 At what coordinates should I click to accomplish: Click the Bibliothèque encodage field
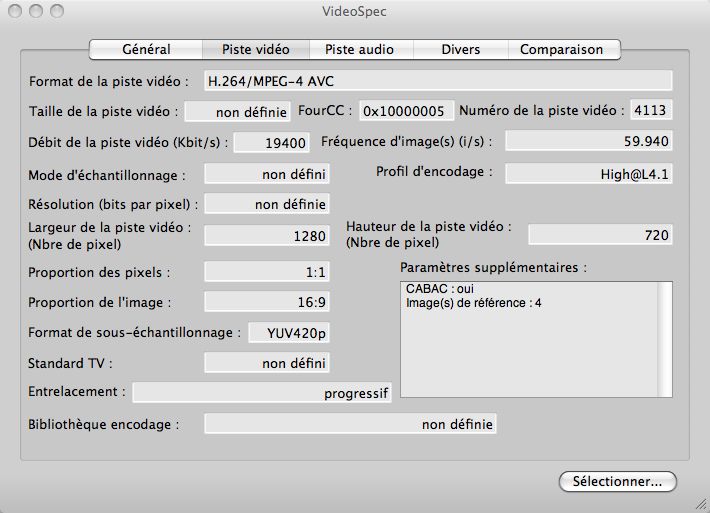350,425
